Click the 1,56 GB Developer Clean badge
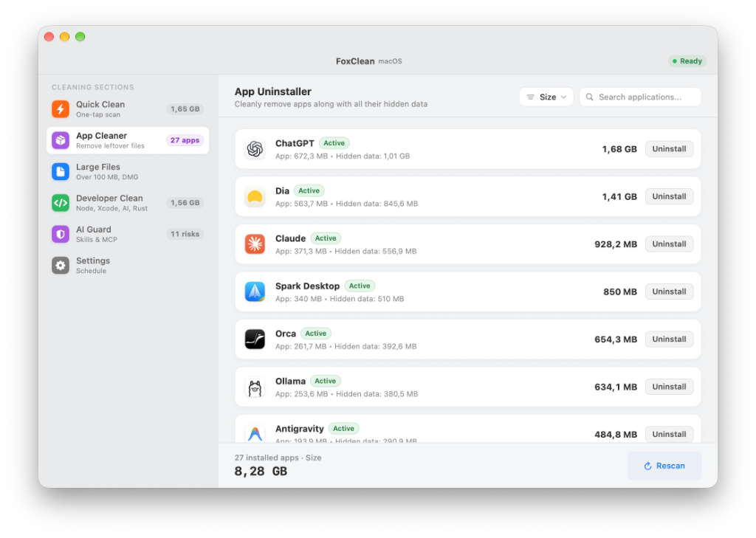Image resolution: width=756 pixels, height=538 pixels. (x=185, y=203)
